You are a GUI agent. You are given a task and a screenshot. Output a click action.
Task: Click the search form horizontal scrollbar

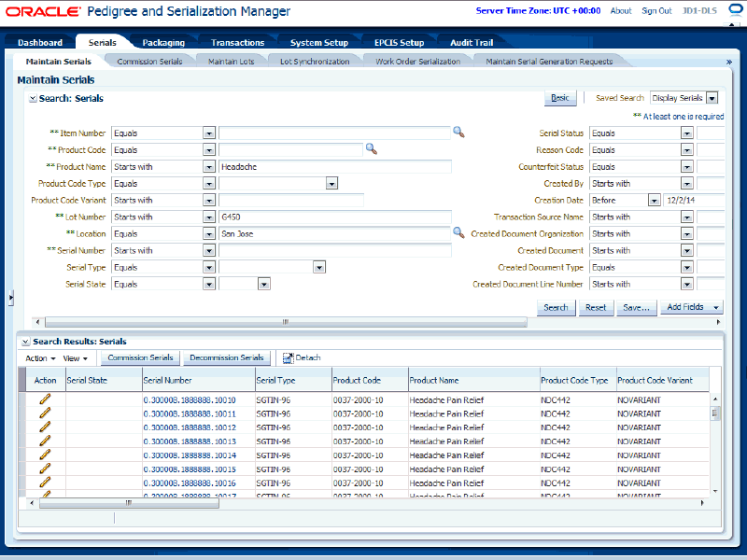(x=286, y=322)
